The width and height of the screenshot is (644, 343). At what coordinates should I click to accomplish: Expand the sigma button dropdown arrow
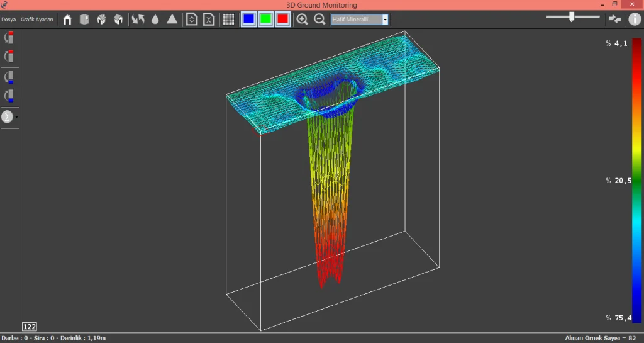(17, 117)
